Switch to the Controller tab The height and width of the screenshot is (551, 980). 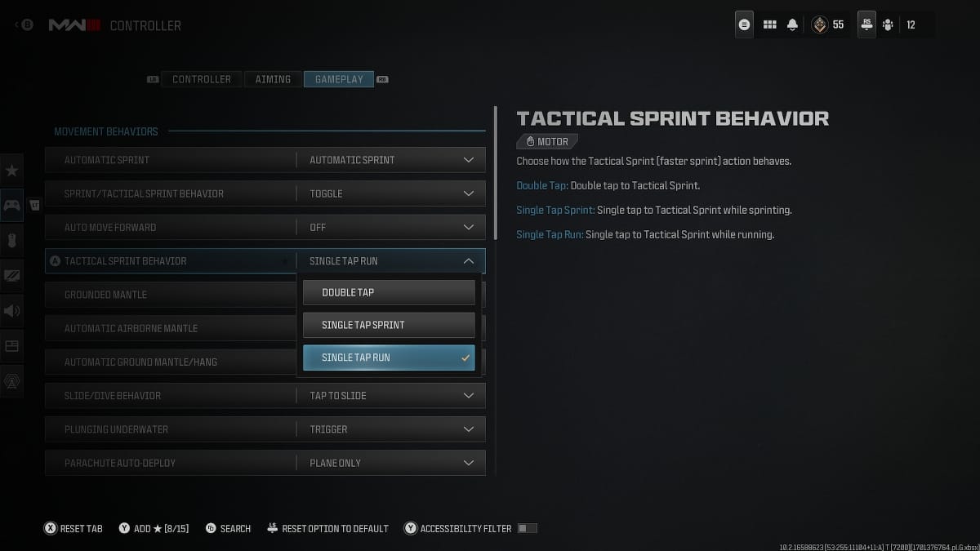(x=202, y=79)
